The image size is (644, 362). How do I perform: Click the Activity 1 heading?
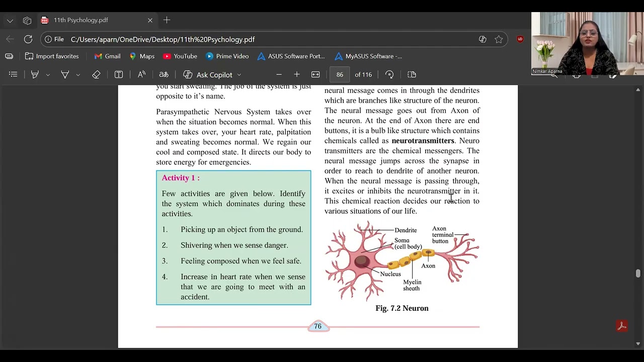[181, 178]
